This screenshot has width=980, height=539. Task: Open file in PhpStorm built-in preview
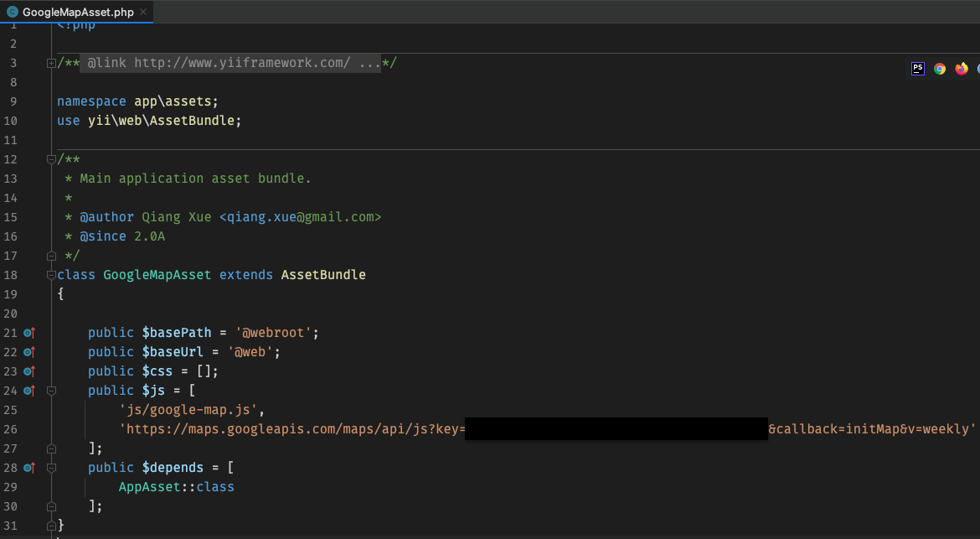pyautogui.click(x=918, y=69)
